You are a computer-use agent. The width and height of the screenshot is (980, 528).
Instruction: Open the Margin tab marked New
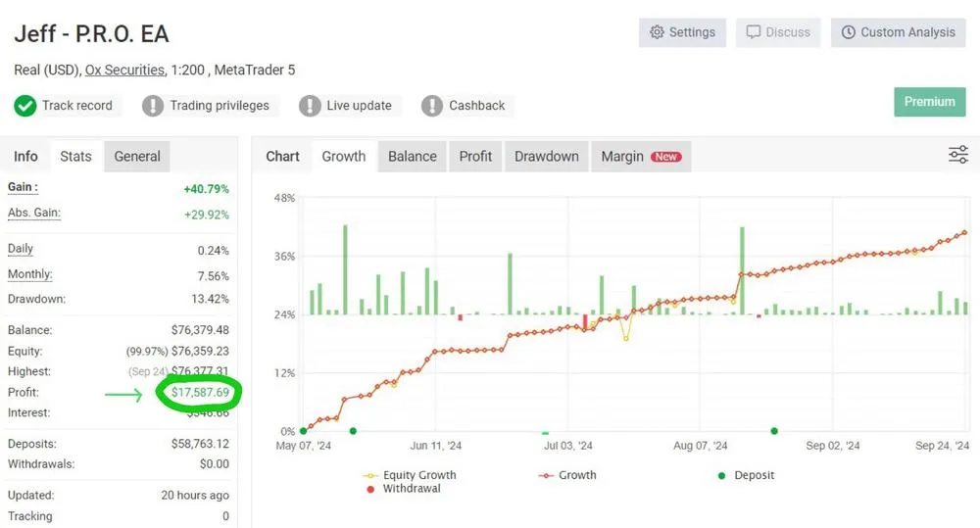[x=641, y=156]
